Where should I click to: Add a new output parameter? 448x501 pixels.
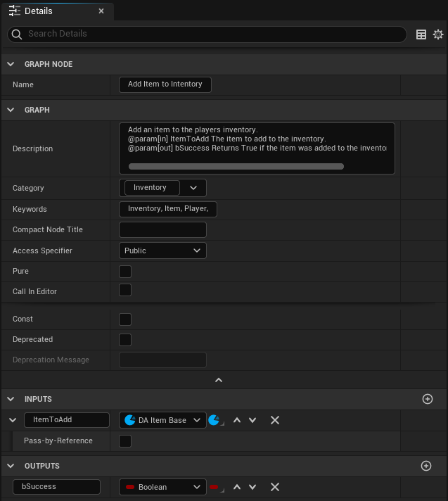(x=425, y=466)
